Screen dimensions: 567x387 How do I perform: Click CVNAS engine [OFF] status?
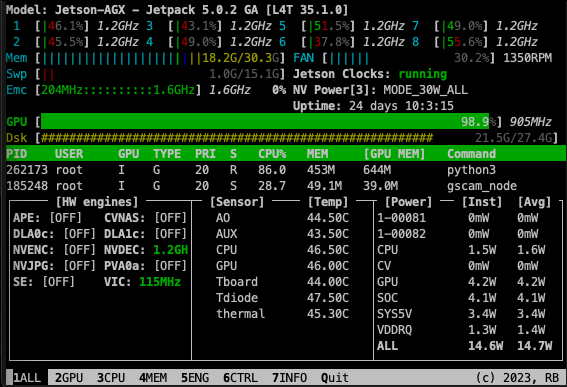170,218
